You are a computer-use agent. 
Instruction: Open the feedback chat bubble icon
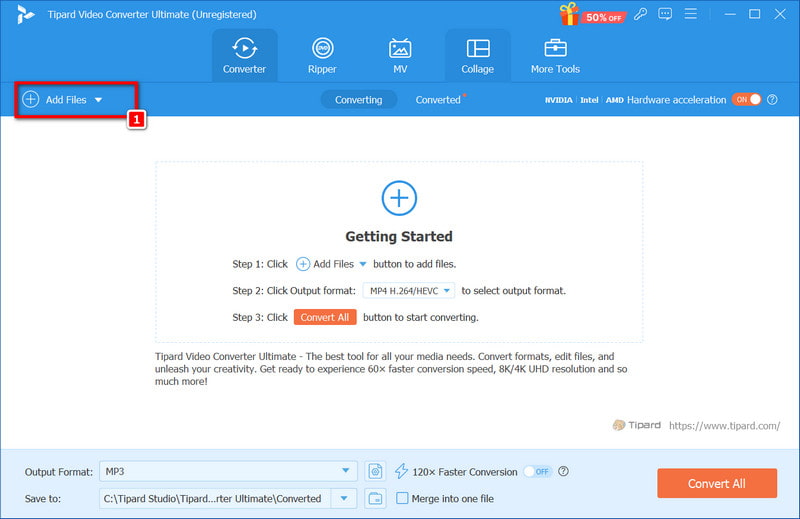click(665, 14)
